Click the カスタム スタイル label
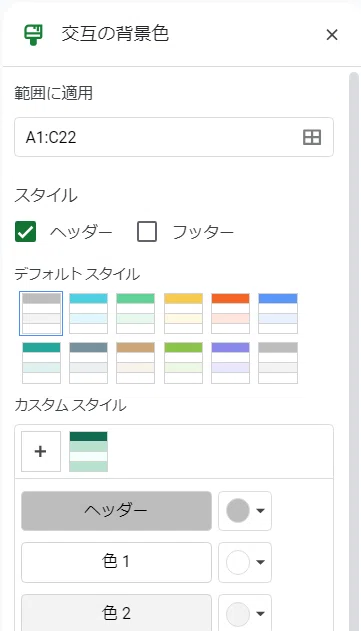The width and height of the screenshot is (361, 631). (70, 405)
